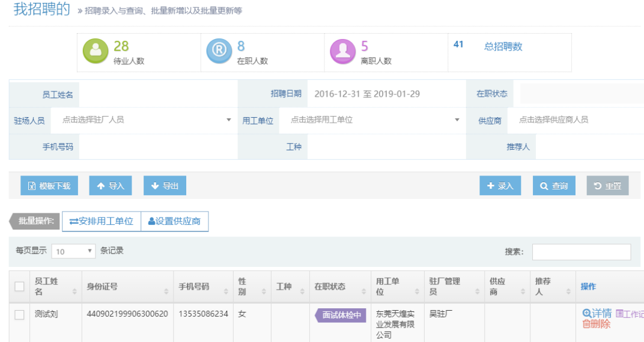
Task: Change the 每页显示 records-per-page dropdown
Action: [x=74, y=251]
